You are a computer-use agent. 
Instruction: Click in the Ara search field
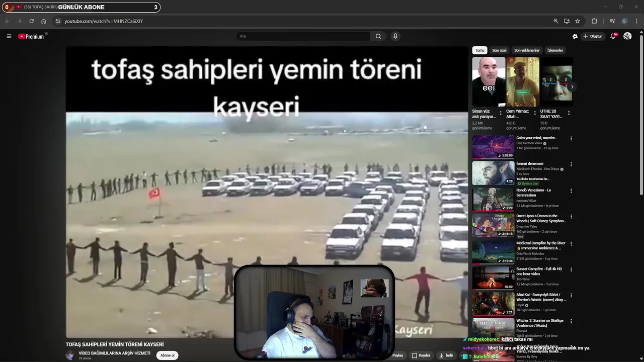[x=303, y=36]
